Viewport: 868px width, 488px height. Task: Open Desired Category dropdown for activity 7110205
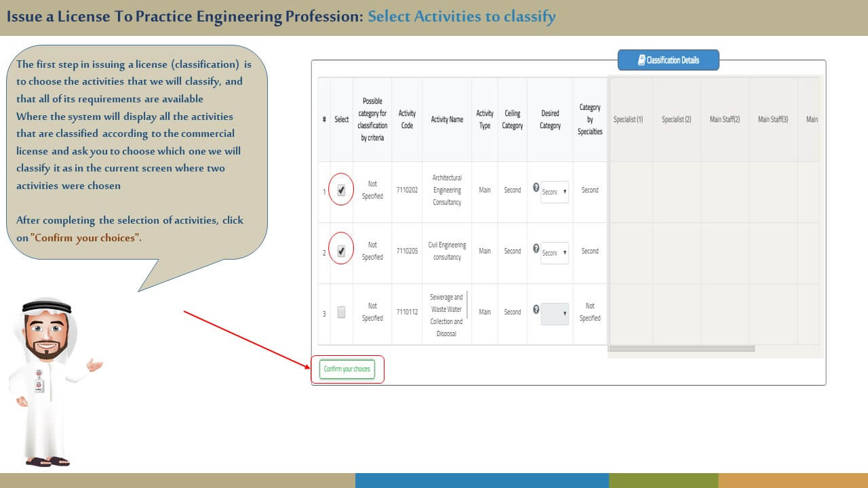click(x=555, y=253)
